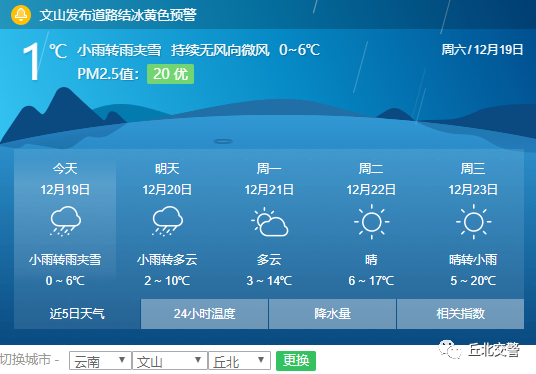Click the 2 ~ 10℃ temperature range
The width and height of the screenshot is (536, 374).
click(167, 281)
